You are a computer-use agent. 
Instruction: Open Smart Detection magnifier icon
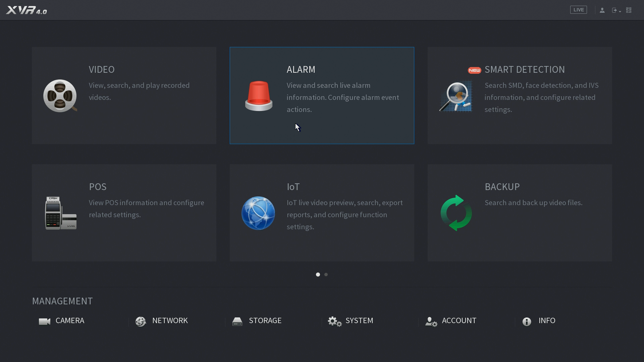click(456, 97)
